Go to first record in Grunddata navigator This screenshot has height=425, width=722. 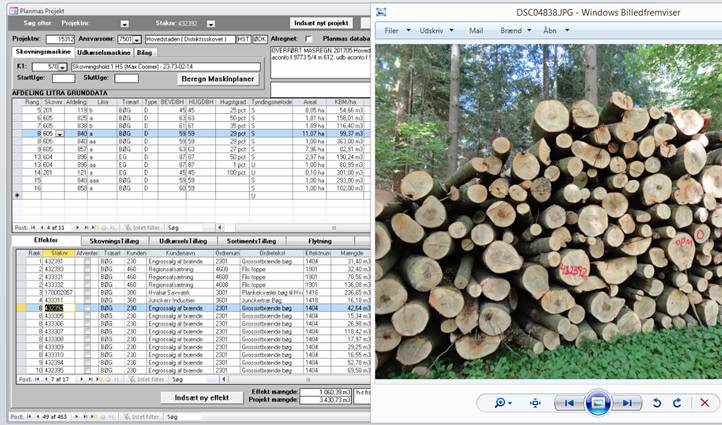point(33,227)
